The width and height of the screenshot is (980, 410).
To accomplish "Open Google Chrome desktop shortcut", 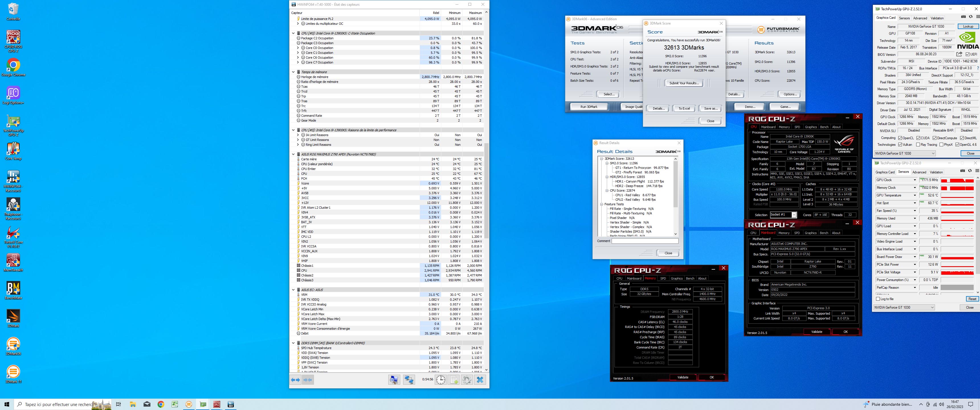I will click(x=13, y=68).
